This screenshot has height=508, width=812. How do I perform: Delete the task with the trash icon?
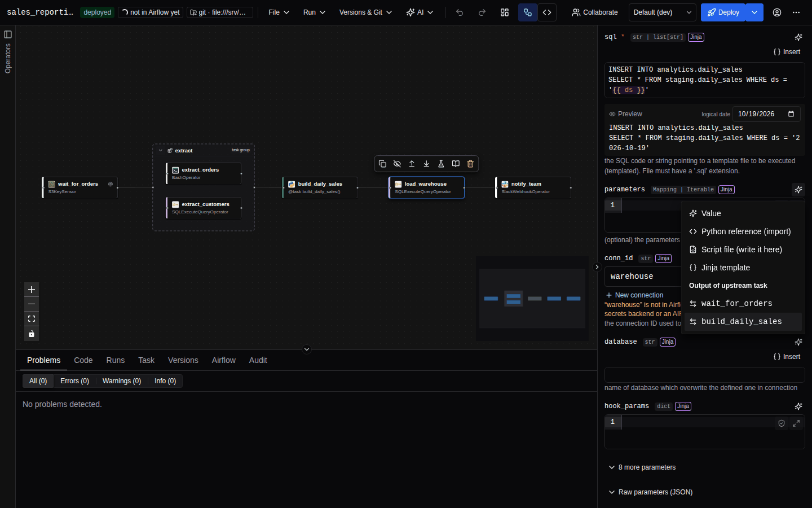pyautogui.click(x=470, y=164)
